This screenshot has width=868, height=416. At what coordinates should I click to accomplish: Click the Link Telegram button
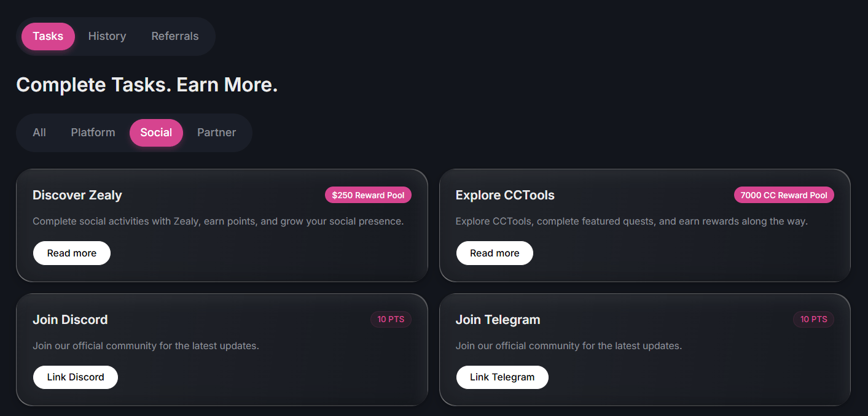point(502,377)
